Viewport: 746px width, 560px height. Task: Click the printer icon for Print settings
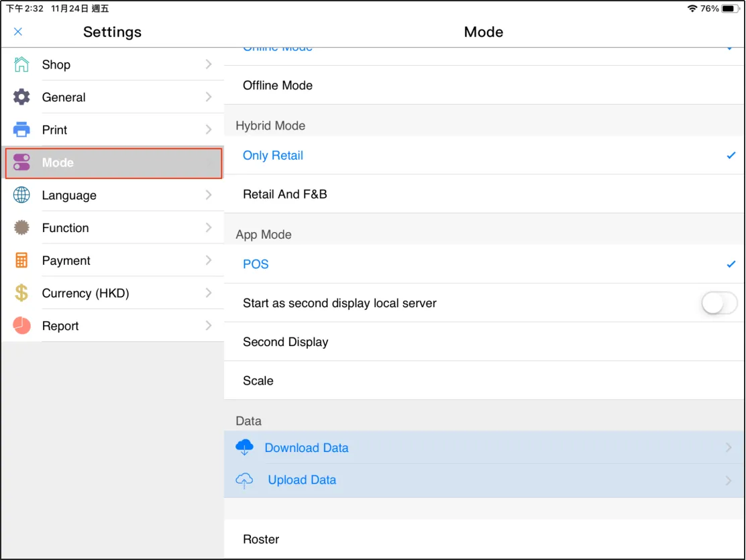click(x=21, y=129)
